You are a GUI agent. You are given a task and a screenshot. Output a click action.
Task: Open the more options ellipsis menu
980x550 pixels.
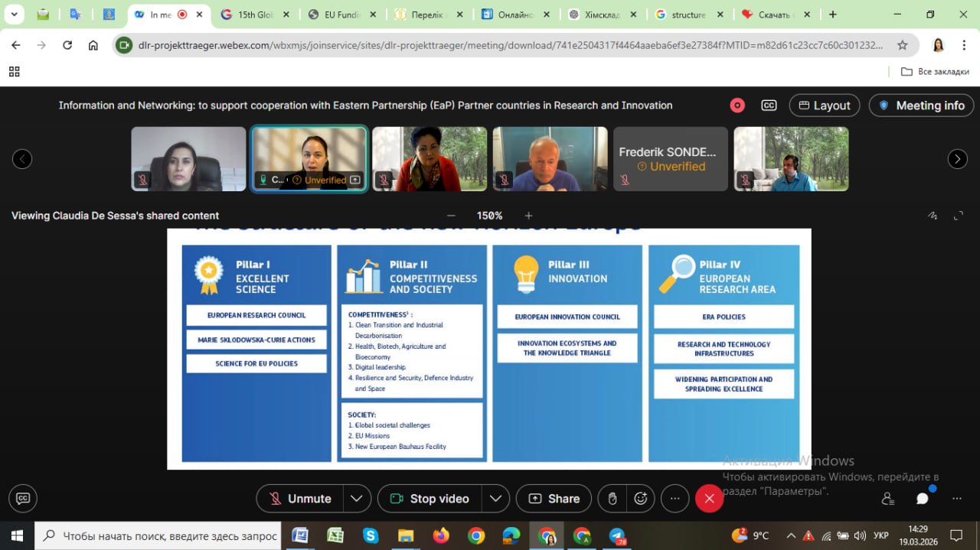tap(675, 499)
